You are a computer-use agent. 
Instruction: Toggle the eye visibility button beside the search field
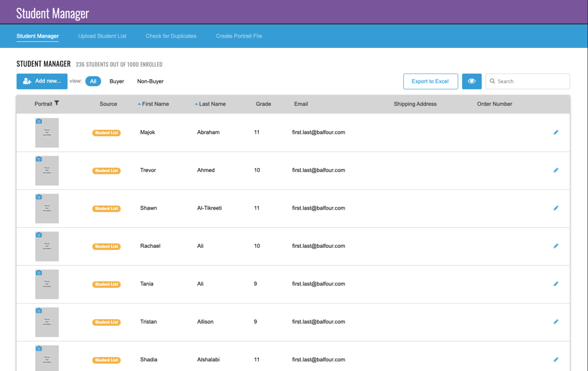click(472, 81)
